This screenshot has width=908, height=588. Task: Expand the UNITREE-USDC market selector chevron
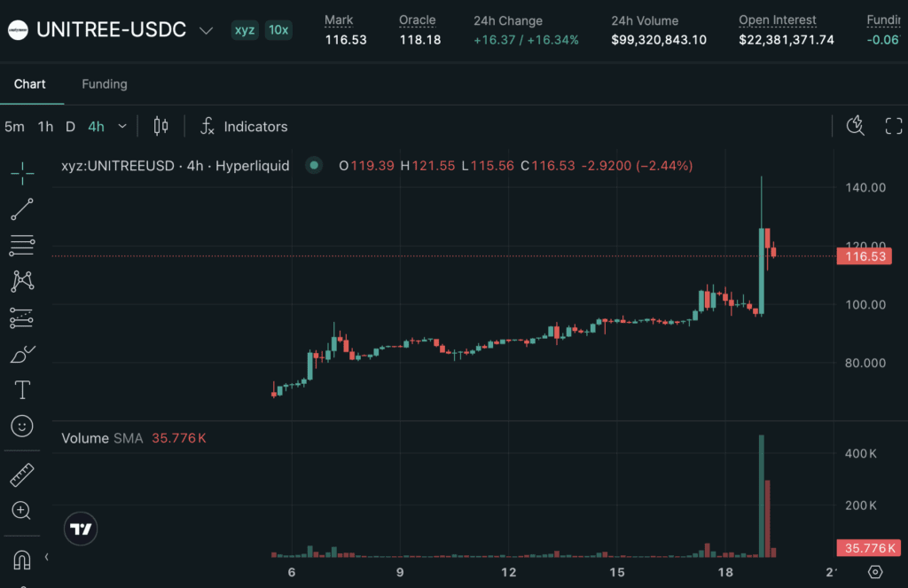(206, 30)
